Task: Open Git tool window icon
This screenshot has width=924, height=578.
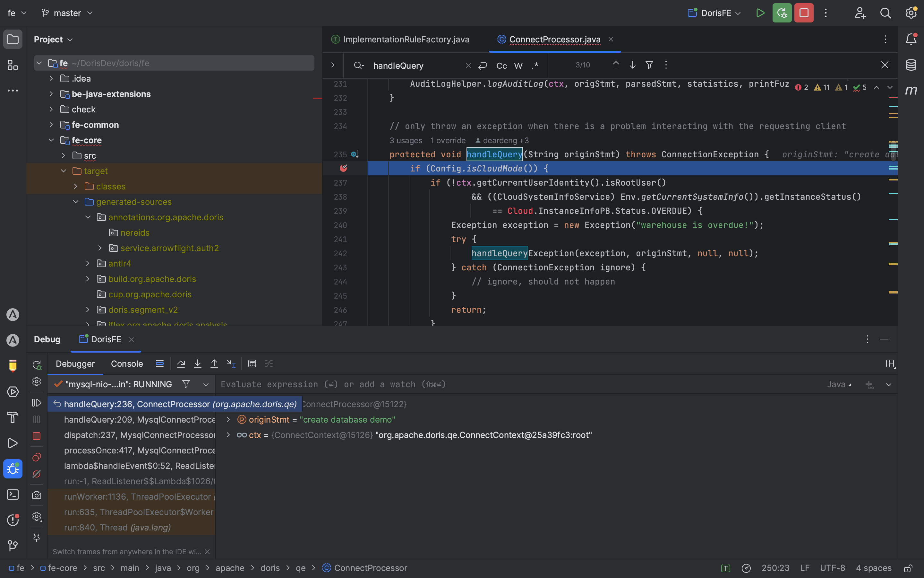Action: pyautogui.click(x=13, y=546)
